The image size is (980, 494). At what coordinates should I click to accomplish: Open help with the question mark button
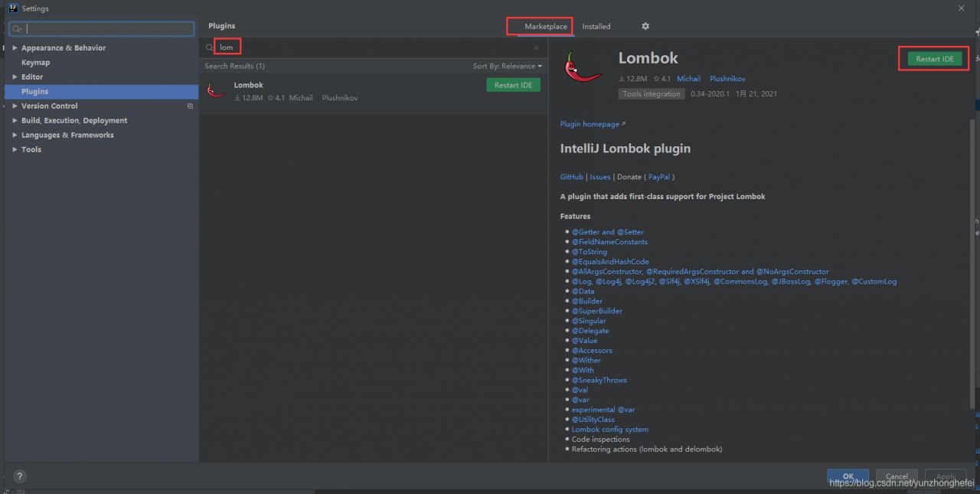(x=20, y=476)
